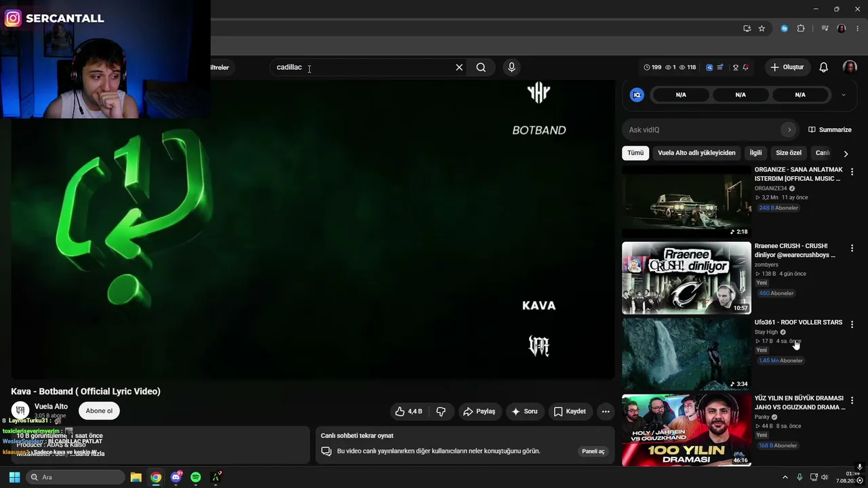Open the ORGANIZE - SANA ANLATMAK video thumbnail
868x488 pixels.
pos(686,201)
